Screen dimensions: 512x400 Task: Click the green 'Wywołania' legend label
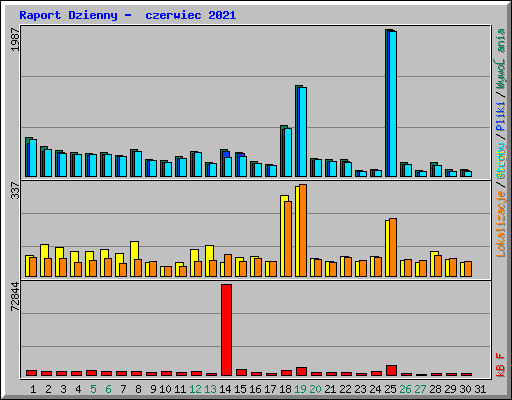pos(500,59)
